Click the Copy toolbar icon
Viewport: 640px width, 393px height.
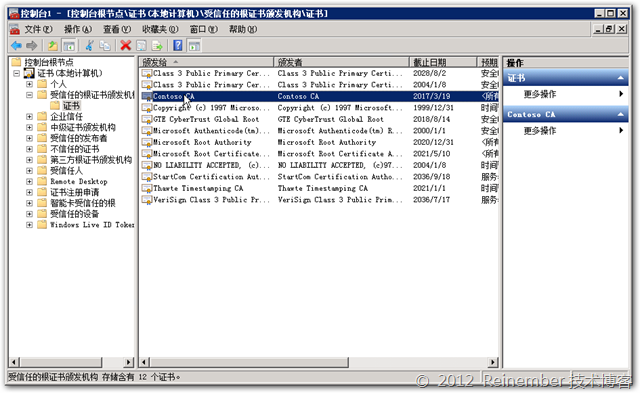point(105,46)
